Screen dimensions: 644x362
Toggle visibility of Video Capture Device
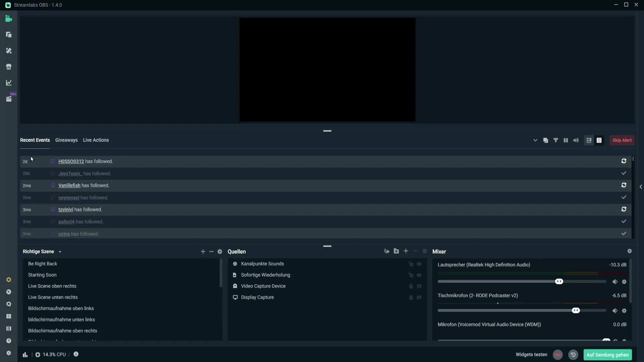(419, 286)
